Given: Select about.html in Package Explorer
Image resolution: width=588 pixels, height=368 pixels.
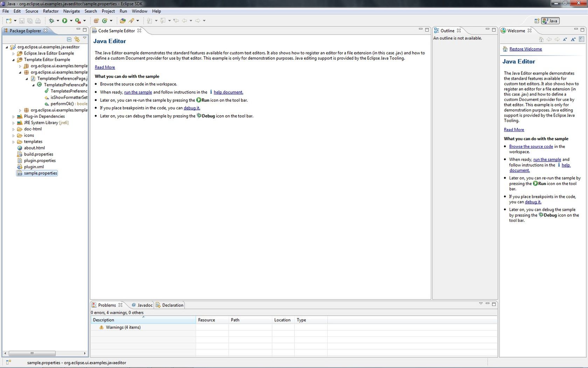Looking at the screenshot, I should [34, 148].
